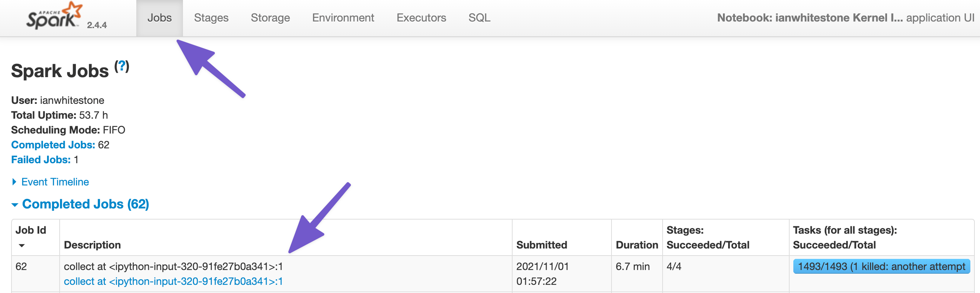
Task: Open the SQL tab
Action: pyautogui.click(x=479, y=18)
